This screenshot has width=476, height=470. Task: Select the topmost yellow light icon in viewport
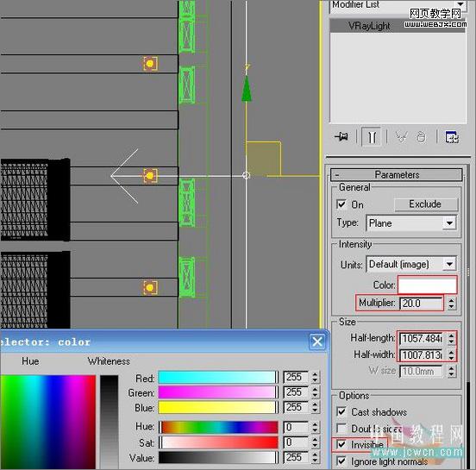[x=150, y=64]
